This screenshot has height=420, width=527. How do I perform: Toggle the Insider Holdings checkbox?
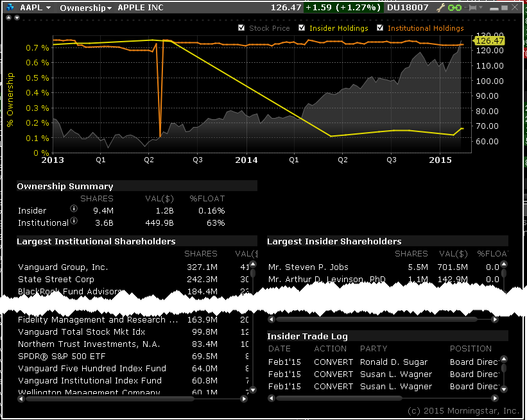(x=302, y=28)
